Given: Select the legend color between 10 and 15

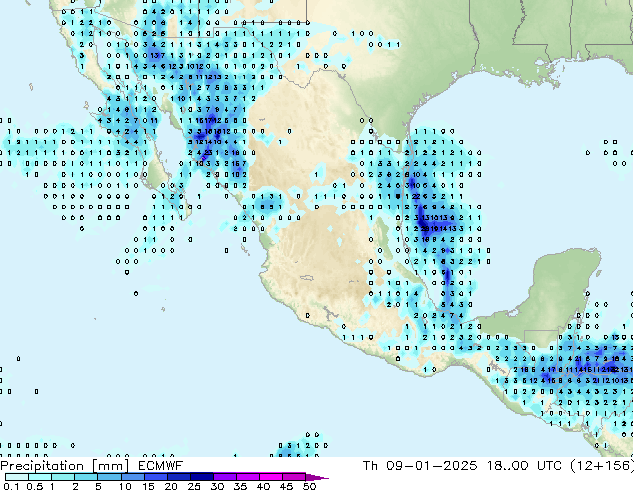Looking at the screenshot, I should 135,477.
